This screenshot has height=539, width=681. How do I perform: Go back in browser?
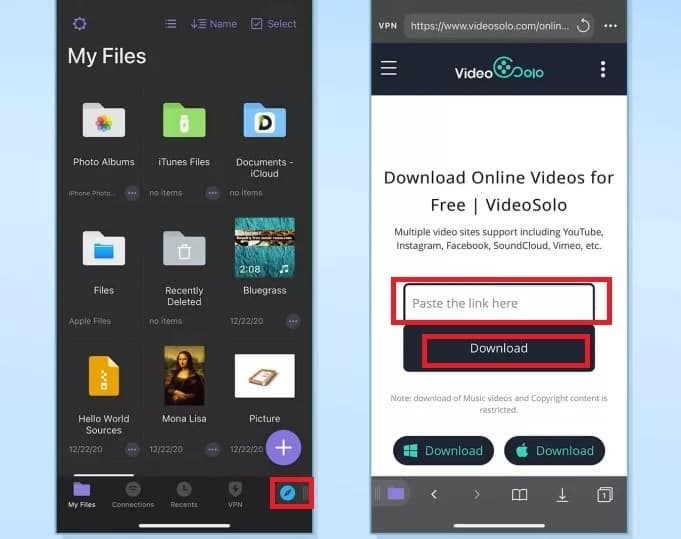click(x=433, y=494)
